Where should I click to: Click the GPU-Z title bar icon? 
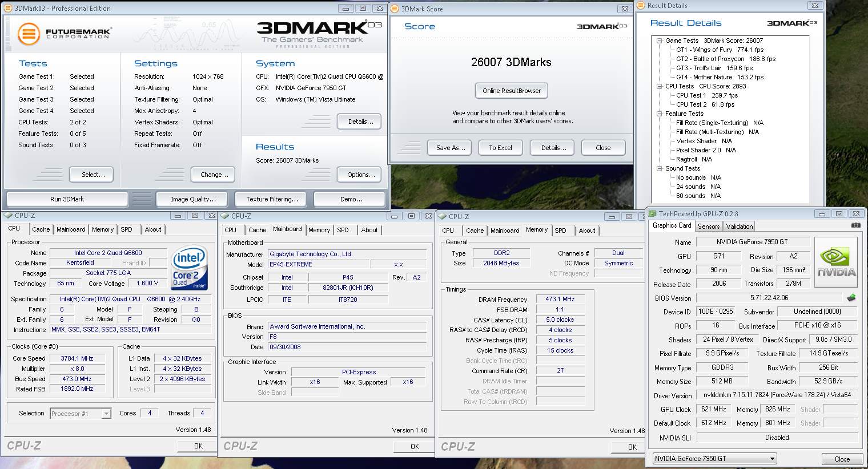pyautogui.click(x=652, y=214)
